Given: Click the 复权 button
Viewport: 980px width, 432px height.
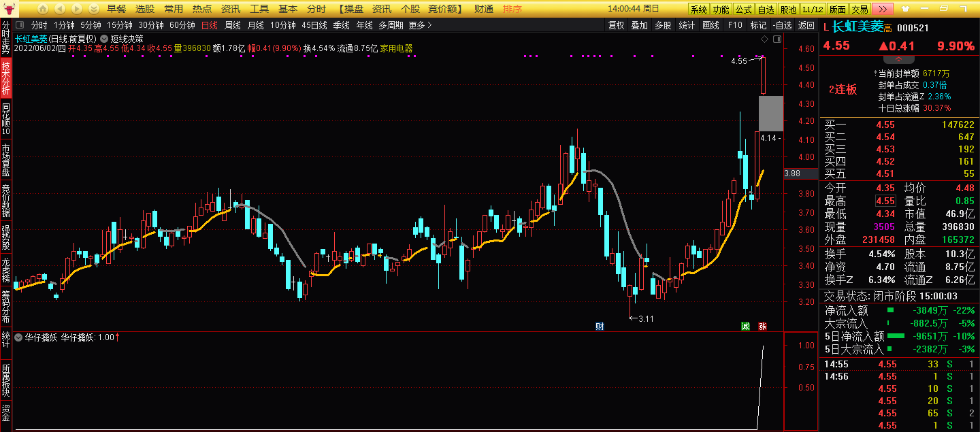Looking at the screenshot, I should tap(616, 25).
